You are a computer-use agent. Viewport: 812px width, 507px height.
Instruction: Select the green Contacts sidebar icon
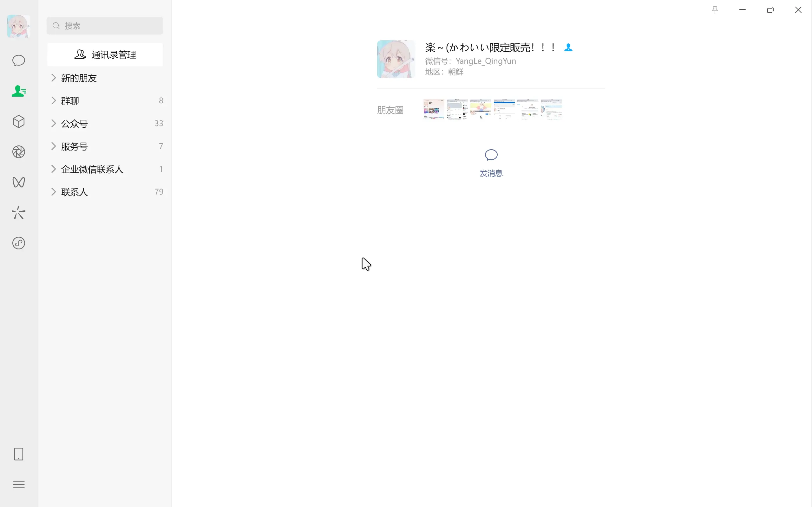18,91
